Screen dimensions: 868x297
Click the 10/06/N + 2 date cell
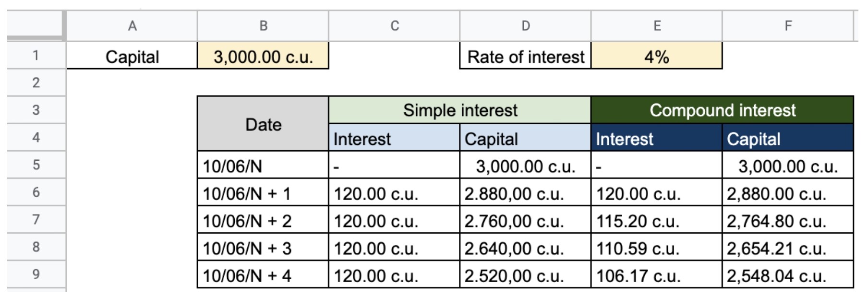click(x=263, y=221)
